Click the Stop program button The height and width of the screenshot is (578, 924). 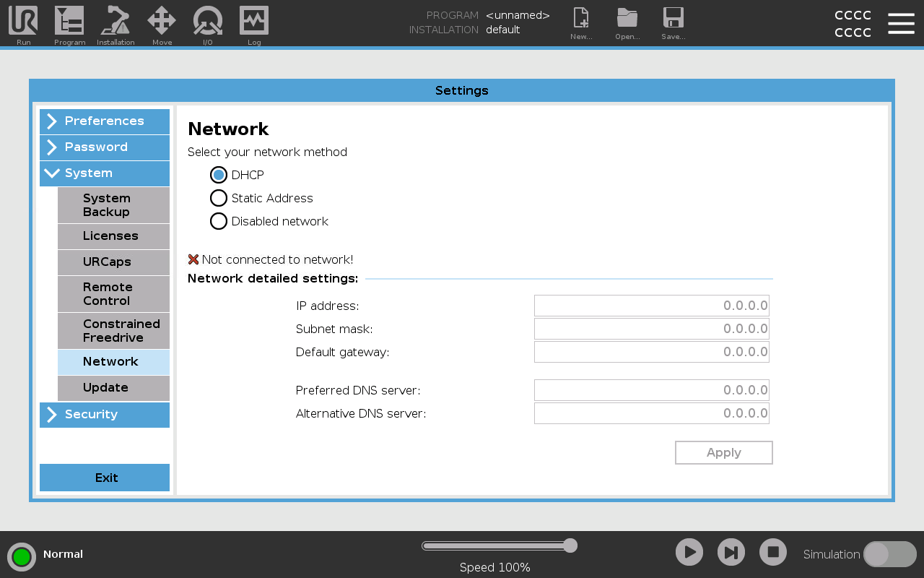pos(773,553)
